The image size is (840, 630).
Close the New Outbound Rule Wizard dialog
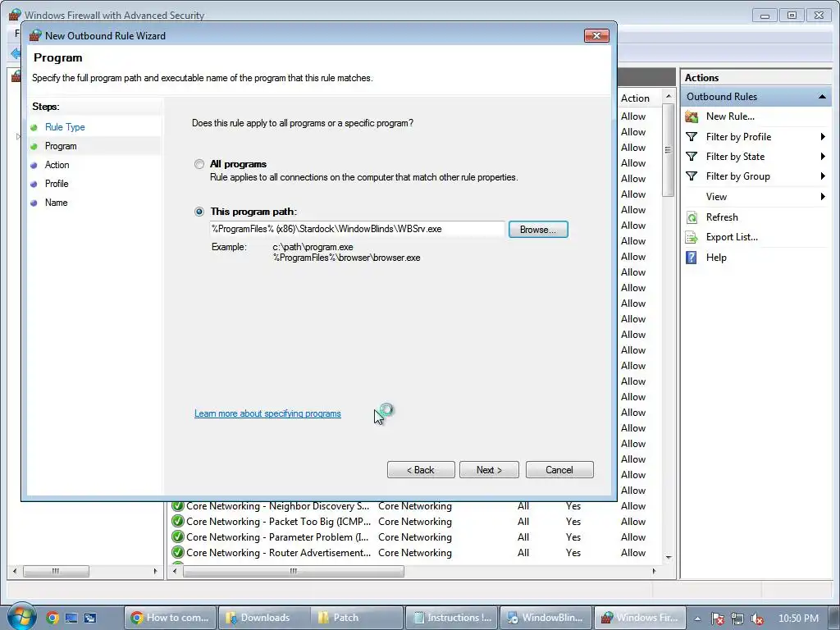[x=596, y=36]
